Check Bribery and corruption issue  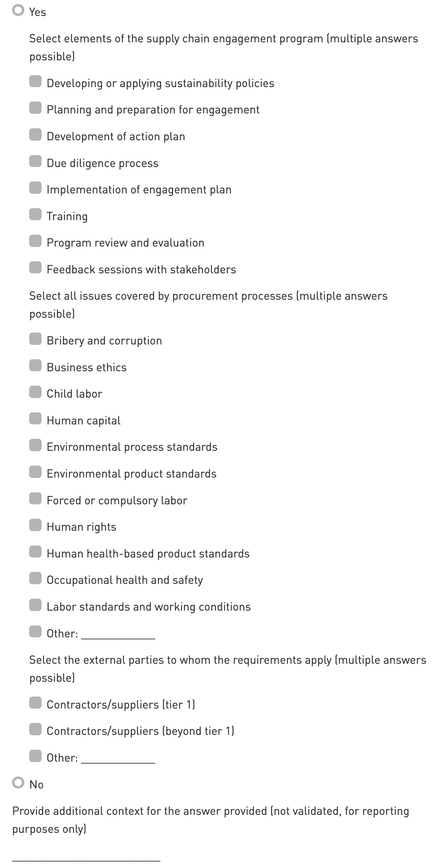click(x=35, y=339)
